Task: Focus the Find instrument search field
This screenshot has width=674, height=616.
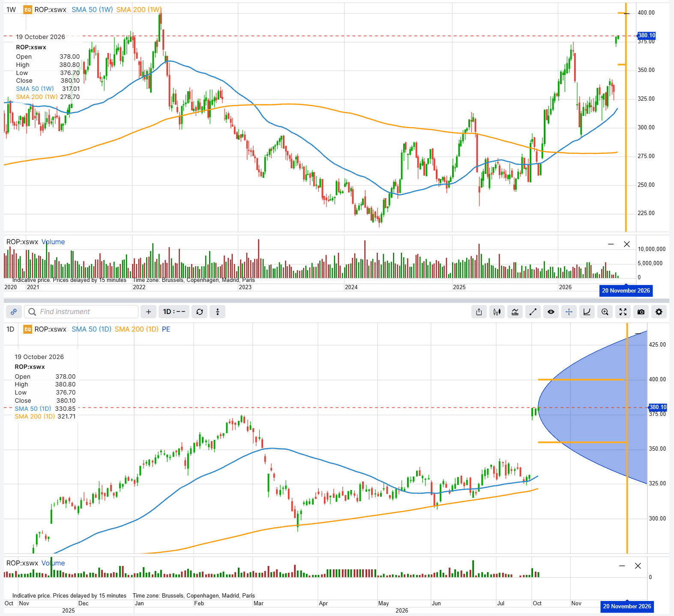Action: tap(81, 312)
